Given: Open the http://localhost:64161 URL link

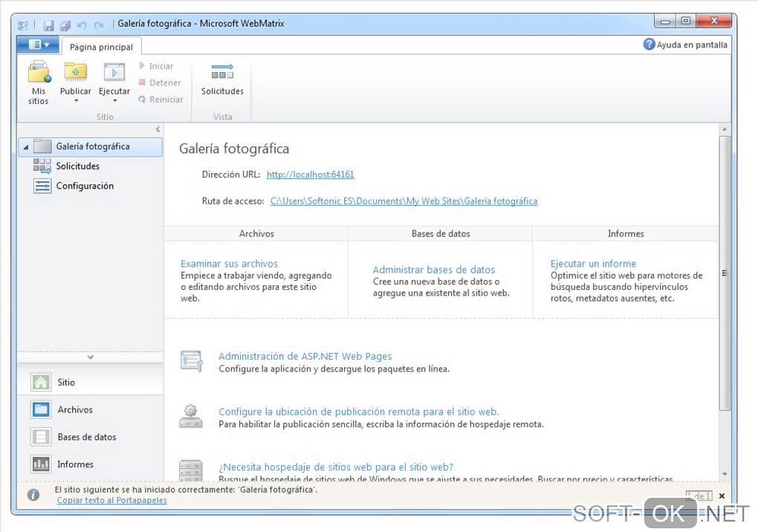Looking at the screenshot, I should point(311,175).
